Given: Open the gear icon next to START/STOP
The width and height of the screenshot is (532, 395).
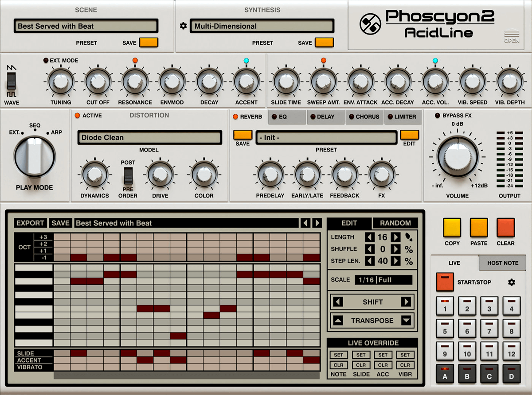Looking at the screenshot, I should click(x=511, y=282).
